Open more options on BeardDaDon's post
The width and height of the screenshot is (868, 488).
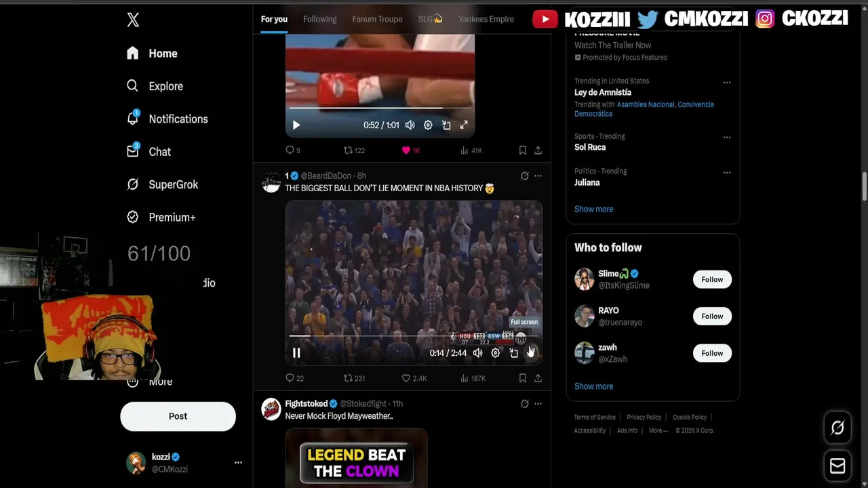coord(538,176)
